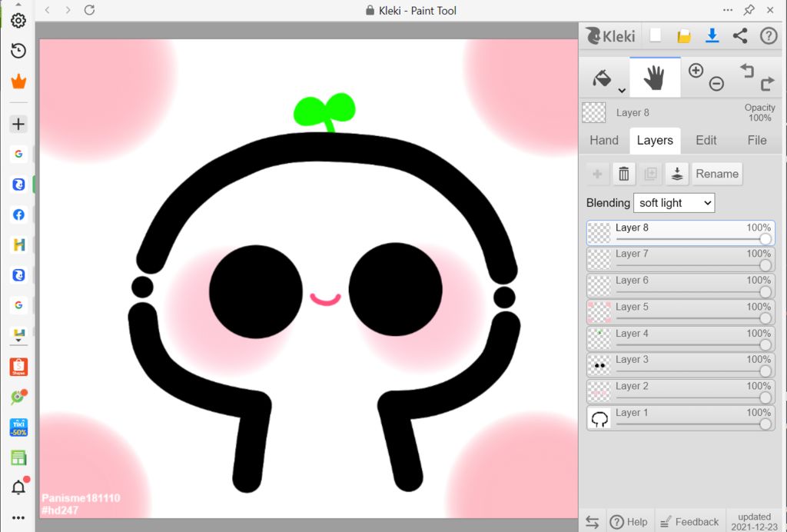Zoom in with the plus magnifier
Image resolution: width=787 pixels, height=532 pixels.
(696, 70)
